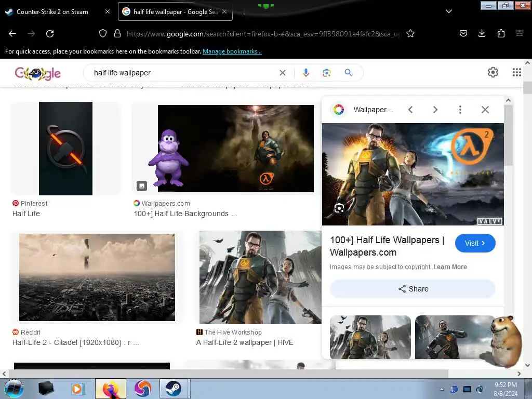This screenshot has height=399, width=532.
Task: Open the '100+] Half Life Wallpapers | Wallpapers.com' title
Action: 387,246
